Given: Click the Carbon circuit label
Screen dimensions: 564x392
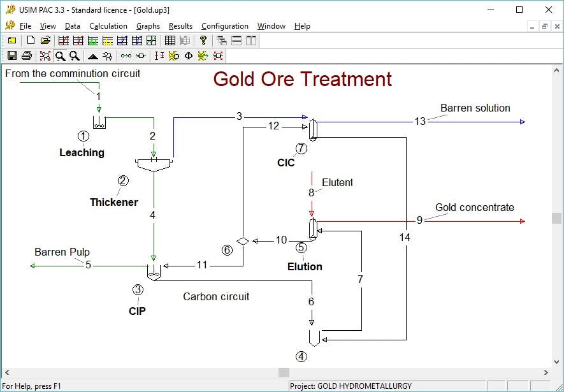Looking at the screenshot, I should 216,296.
